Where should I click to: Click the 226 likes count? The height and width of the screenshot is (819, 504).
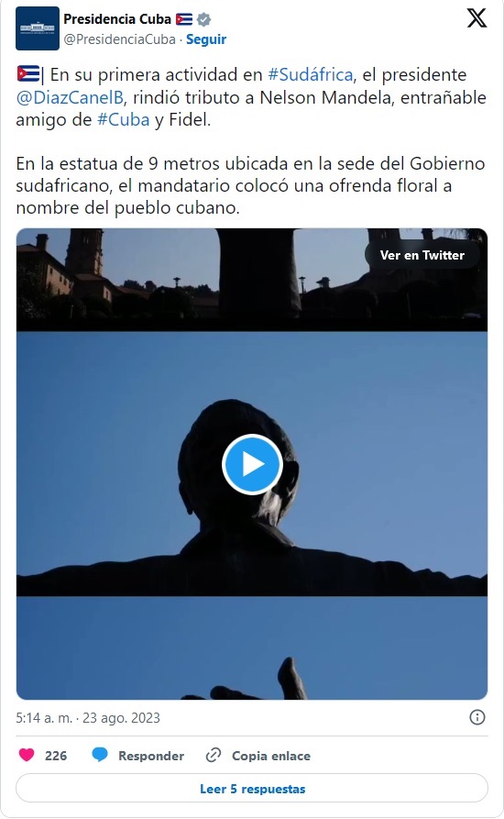[56, 756]
